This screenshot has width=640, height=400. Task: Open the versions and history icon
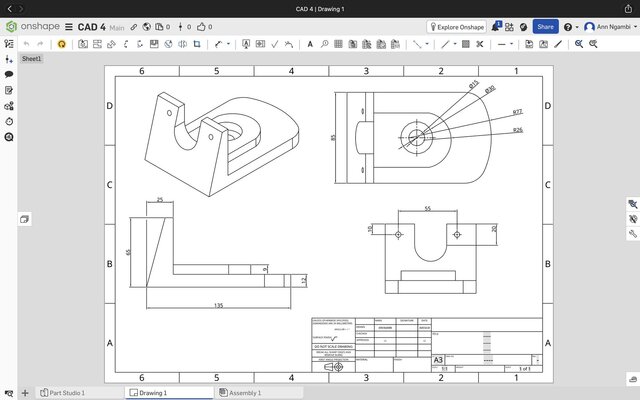click(180, 27)
